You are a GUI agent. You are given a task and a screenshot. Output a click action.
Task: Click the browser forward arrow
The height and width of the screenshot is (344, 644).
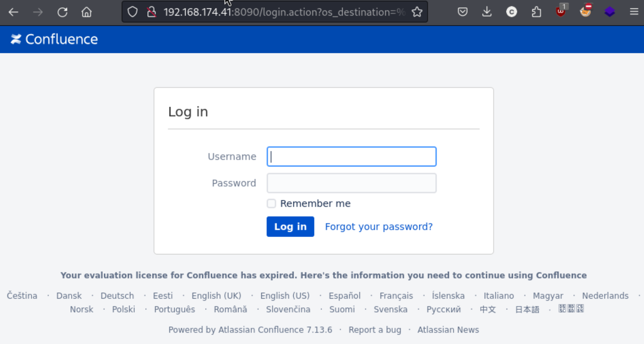click(38, 12)
